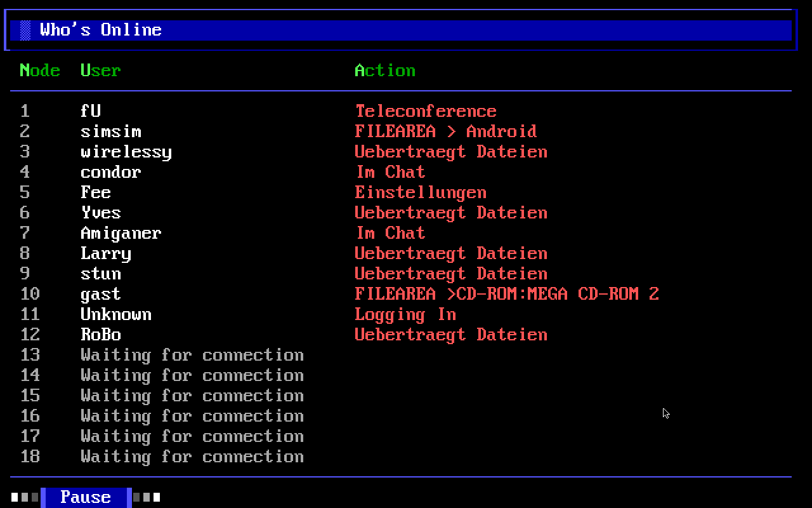The height and width of the screenshot is (508, 812).
Task: Choose user condor on node 4
Action: 110,172
